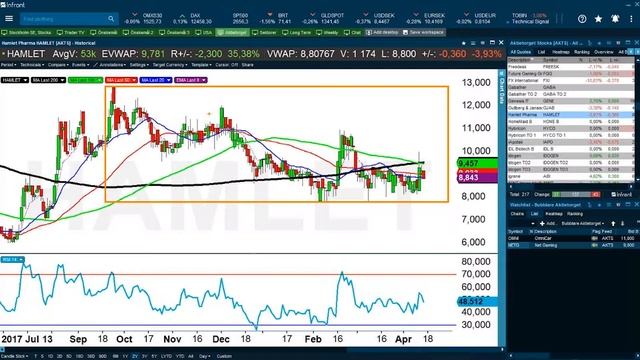Open the Technicals menu
The width and height of the screenshot is (640, 360).
click(x=32, y=65)
